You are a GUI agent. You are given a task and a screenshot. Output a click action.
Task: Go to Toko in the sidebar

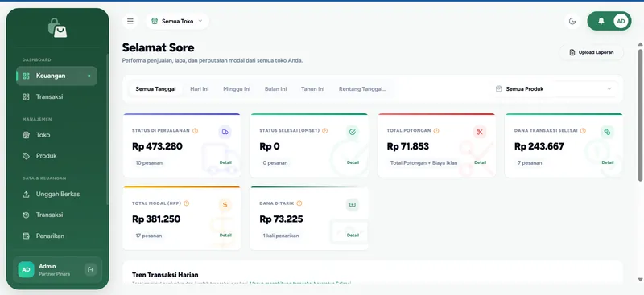pos(56,135)
